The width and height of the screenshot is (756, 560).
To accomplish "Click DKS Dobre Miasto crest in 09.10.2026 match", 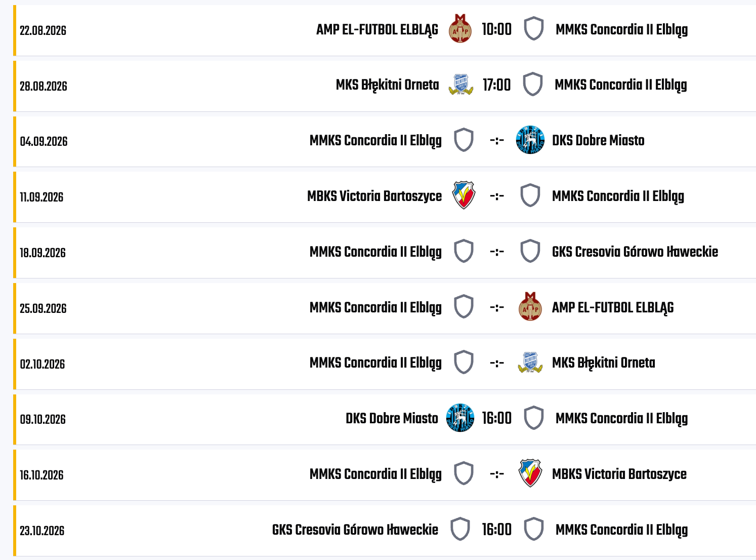I will point(460,418).
